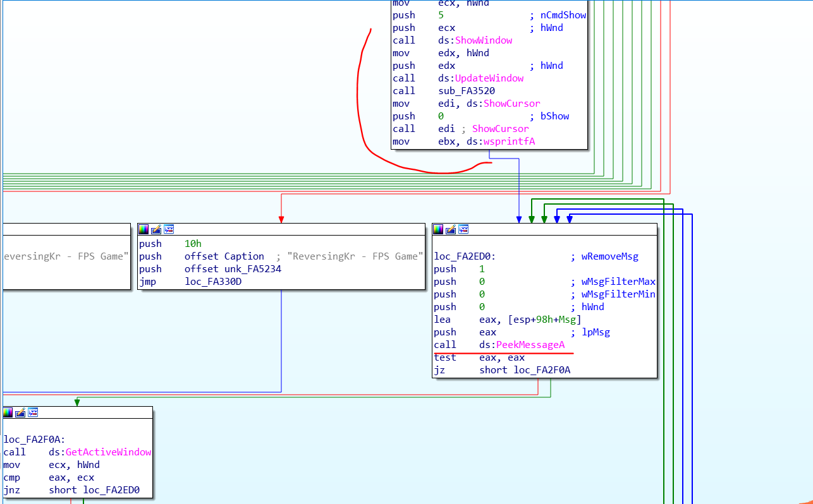Open node color picker on loc_FA2F0A block

pyautogui.click(x=8, y=412)
